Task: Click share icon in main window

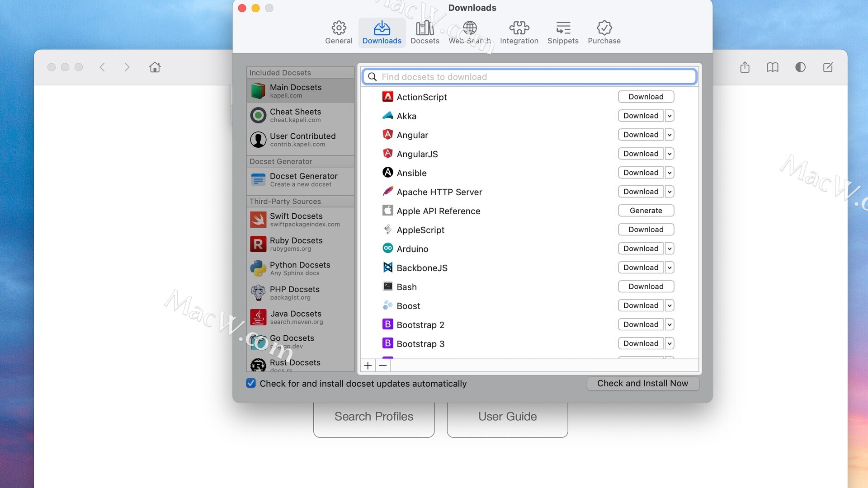Action: (745, 67)
